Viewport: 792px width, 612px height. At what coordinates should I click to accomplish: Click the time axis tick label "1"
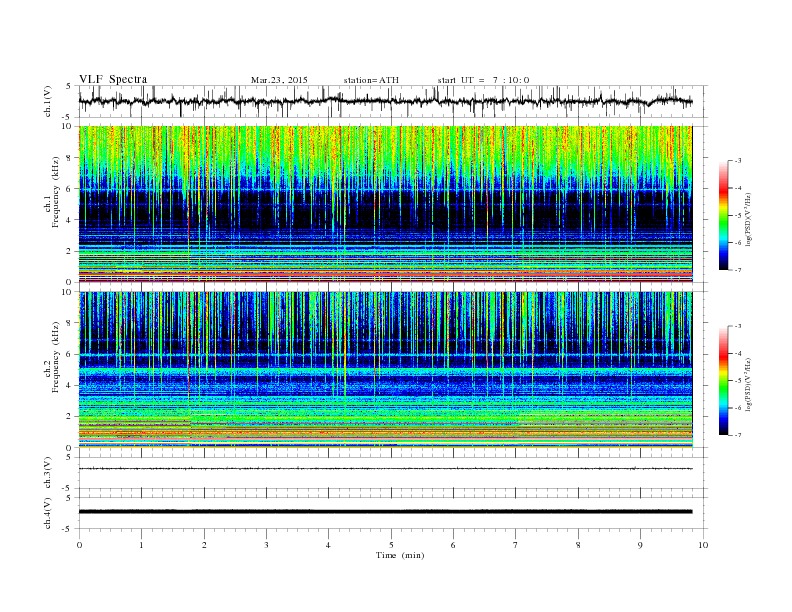pos(141,545)
